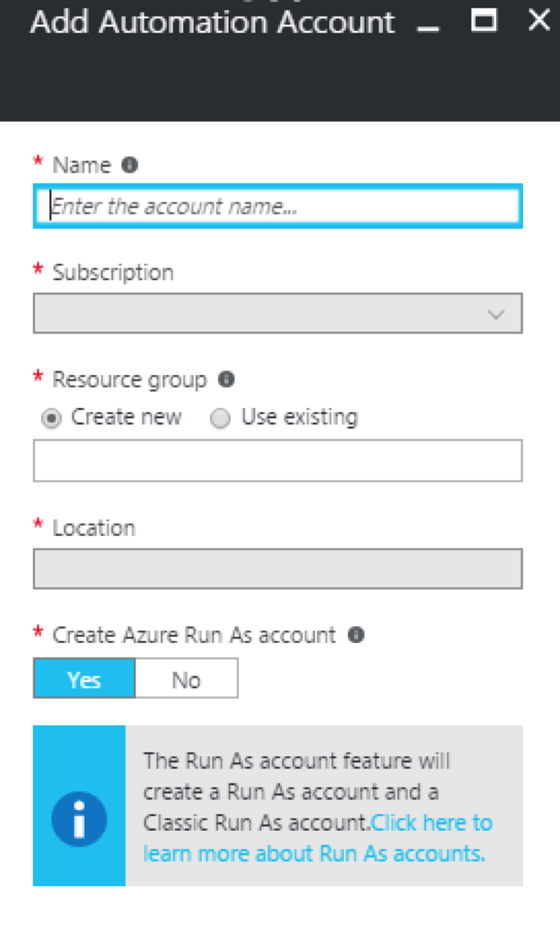Viewport: 560px width, 950px height.
Task: Click the info icon next to Name
Action: click(x=129, y=165)
